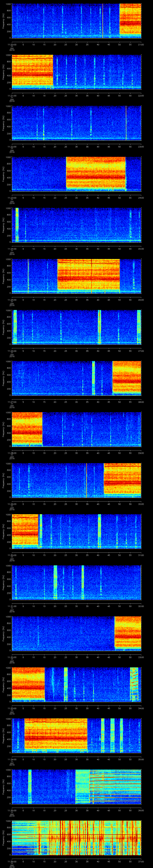This screenshot has width=153, height=868.
Task: Click the 11:32:00 start time label
Action: 12,657
